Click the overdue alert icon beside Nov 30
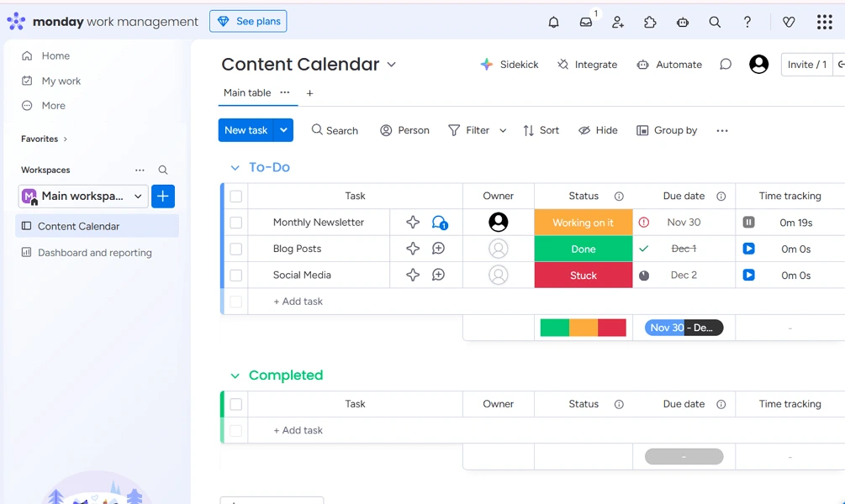 pyautogui.click(x=644, y=223)
